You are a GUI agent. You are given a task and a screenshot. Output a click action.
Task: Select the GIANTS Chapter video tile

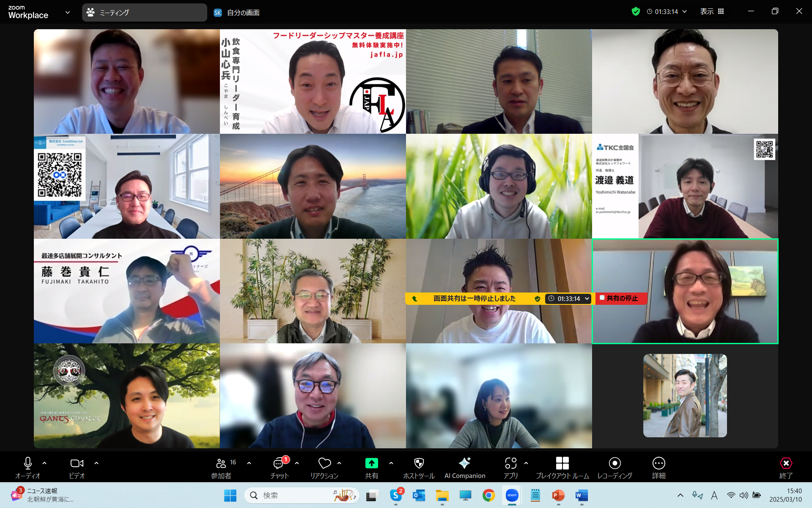[x=127, y=396]
